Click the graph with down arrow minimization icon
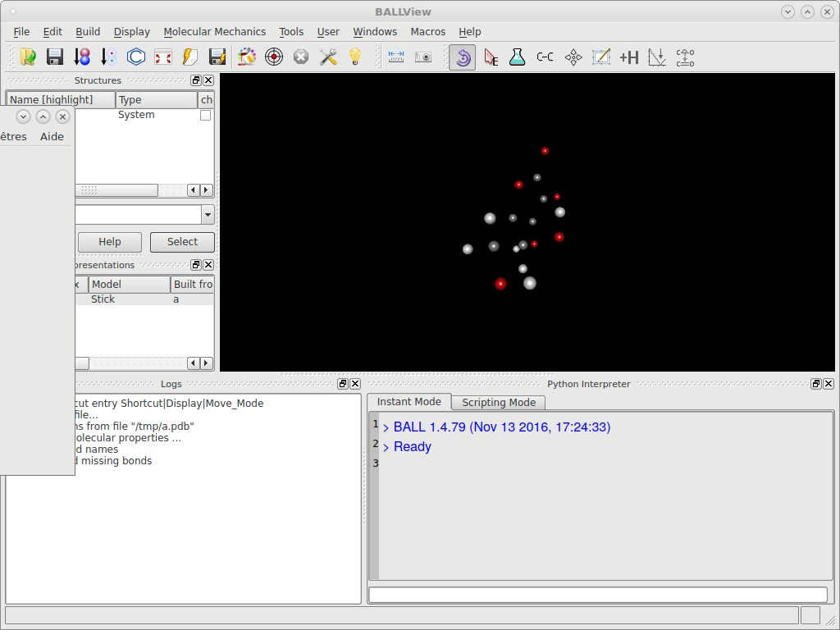Screen dimensions: 840x630 (657, 57)
